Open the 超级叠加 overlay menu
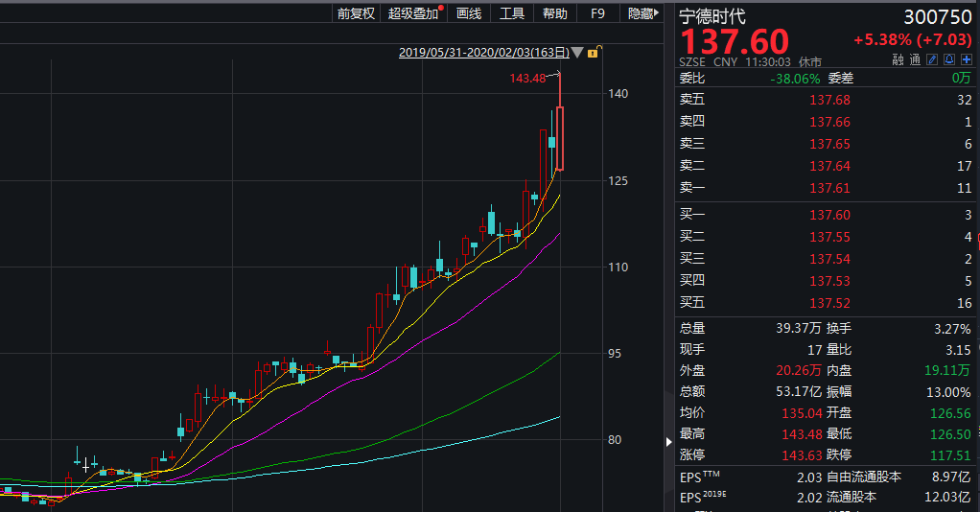Viewport: 980px width, 512px height. pos(415,13)
